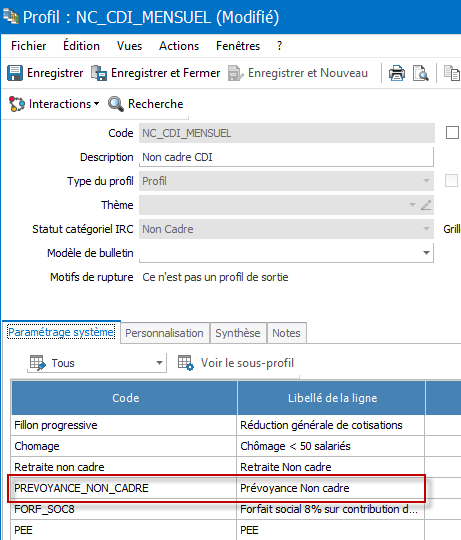Expand the Interactions dropdown arrow
Screen dimensions: 461x540
click(96, 103)
